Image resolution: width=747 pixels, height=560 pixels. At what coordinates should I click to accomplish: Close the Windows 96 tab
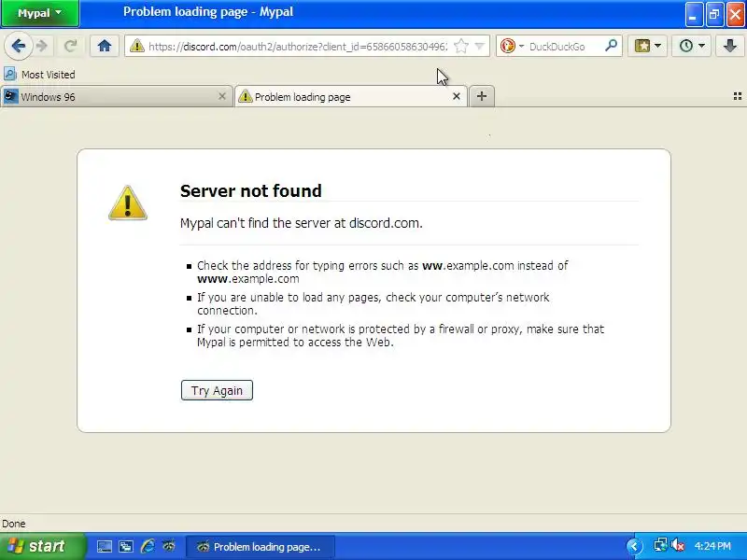222,97
